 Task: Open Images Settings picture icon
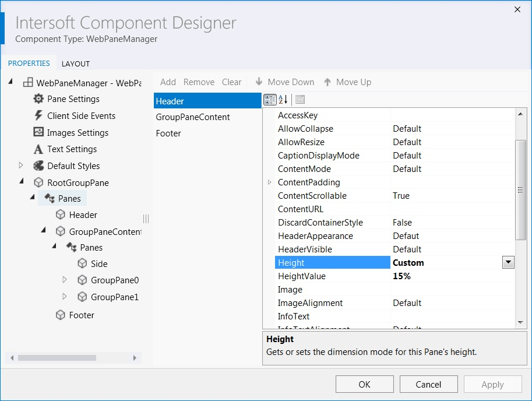click(38, 132)
